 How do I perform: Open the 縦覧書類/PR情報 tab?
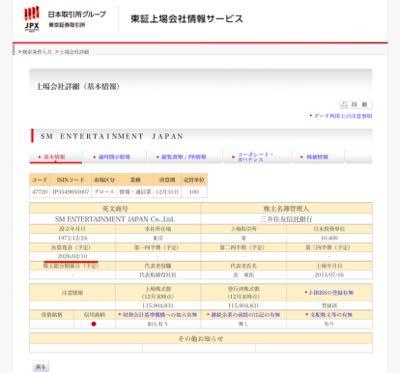tap(184, 157)
